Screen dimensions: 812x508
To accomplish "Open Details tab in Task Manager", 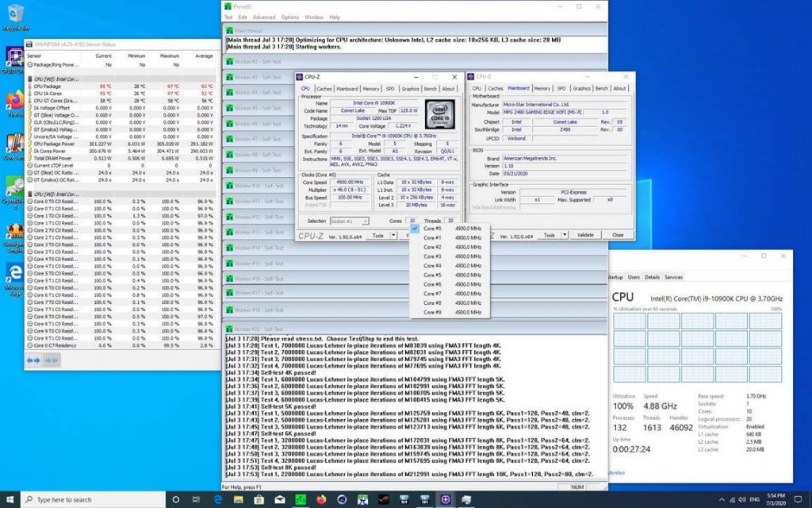I will [x=652, y=277].
